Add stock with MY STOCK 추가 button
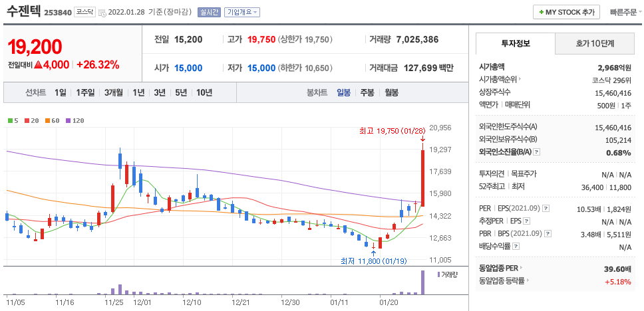 coord(567,13)
